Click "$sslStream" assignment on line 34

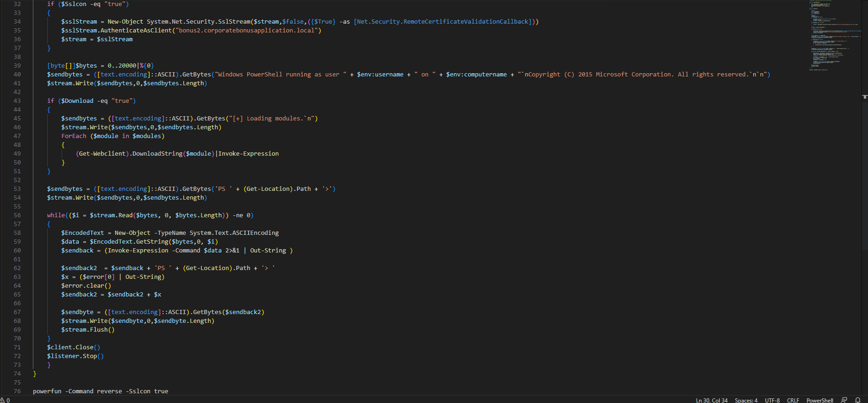[79, 21]
